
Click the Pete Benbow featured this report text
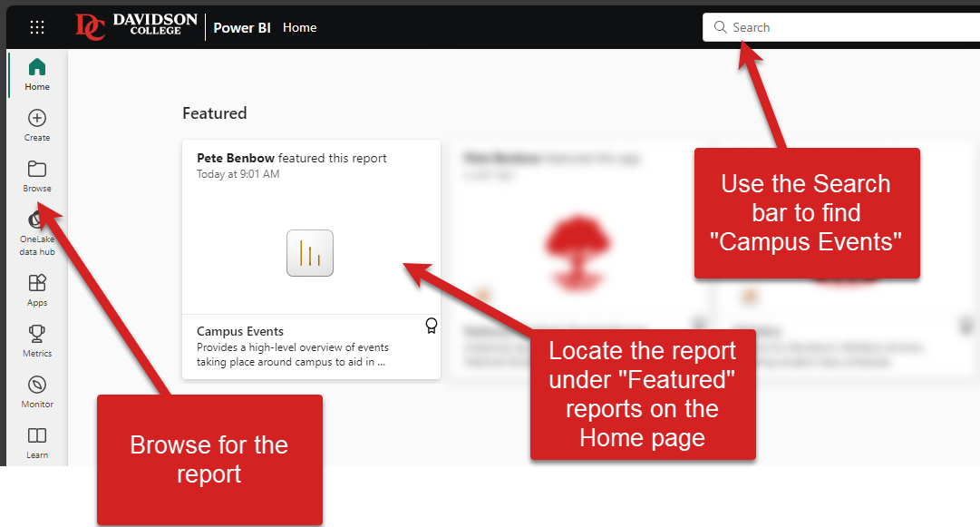292,158
